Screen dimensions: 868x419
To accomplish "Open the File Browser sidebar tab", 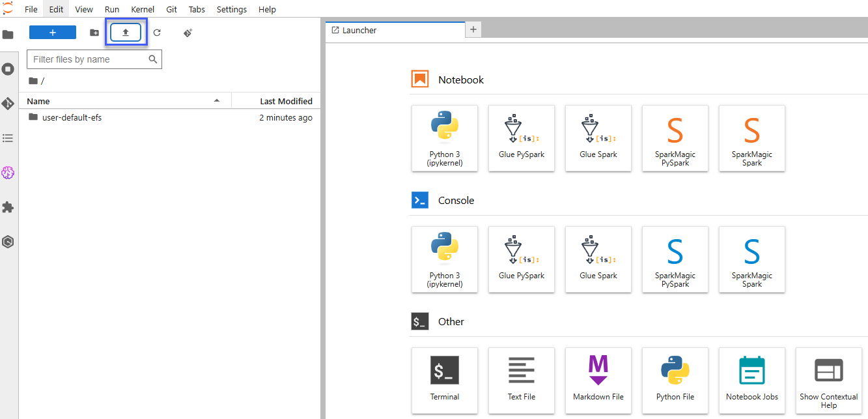I will click(8, 35).
